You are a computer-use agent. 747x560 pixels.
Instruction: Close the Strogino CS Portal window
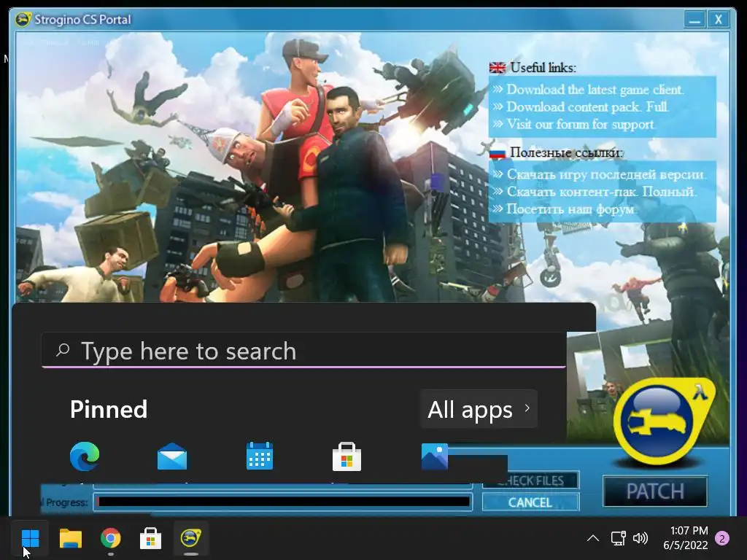coord(719,20)
